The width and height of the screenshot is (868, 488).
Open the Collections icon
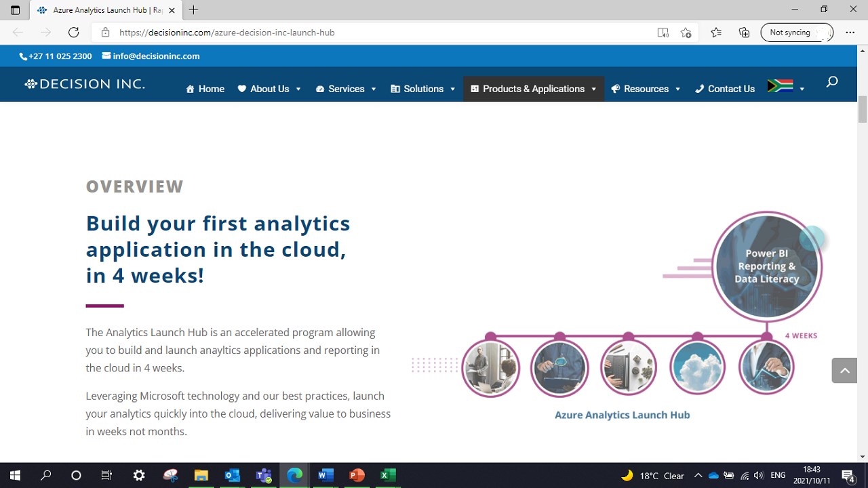pyautogui.click(x=744, y=33)
